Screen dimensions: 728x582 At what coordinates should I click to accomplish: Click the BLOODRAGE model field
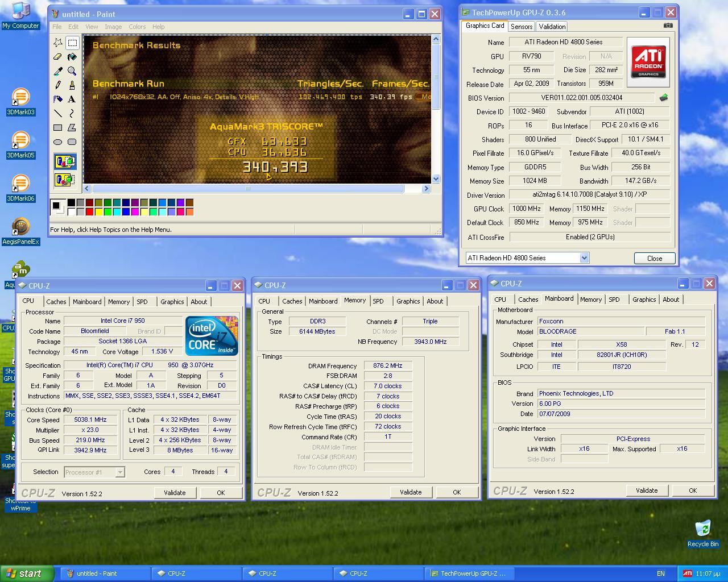coord(591,331)
